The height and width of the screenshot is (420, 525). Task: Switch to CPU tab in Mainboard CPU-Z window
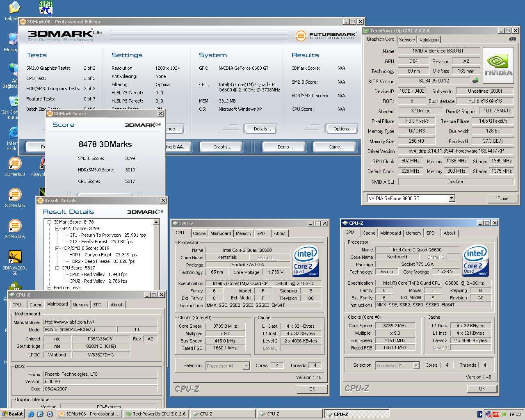click(17, 305)
